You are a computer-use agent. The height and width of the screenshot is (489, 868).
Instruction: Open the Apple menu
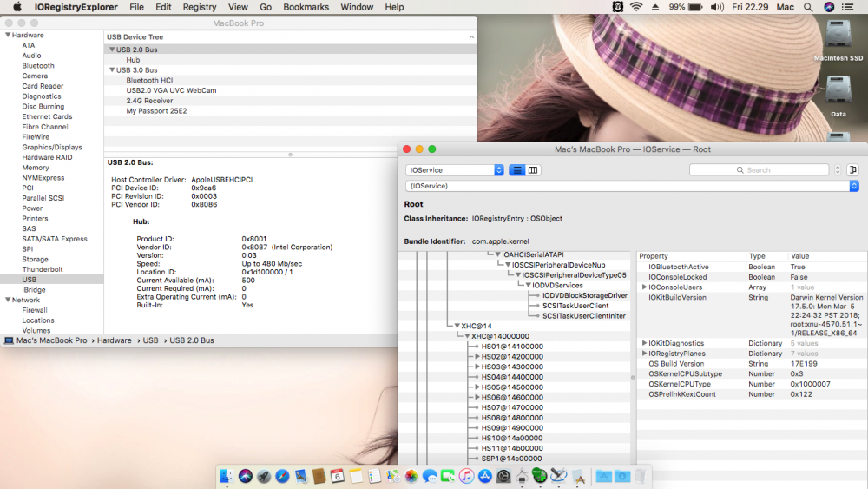coord(17,7)
